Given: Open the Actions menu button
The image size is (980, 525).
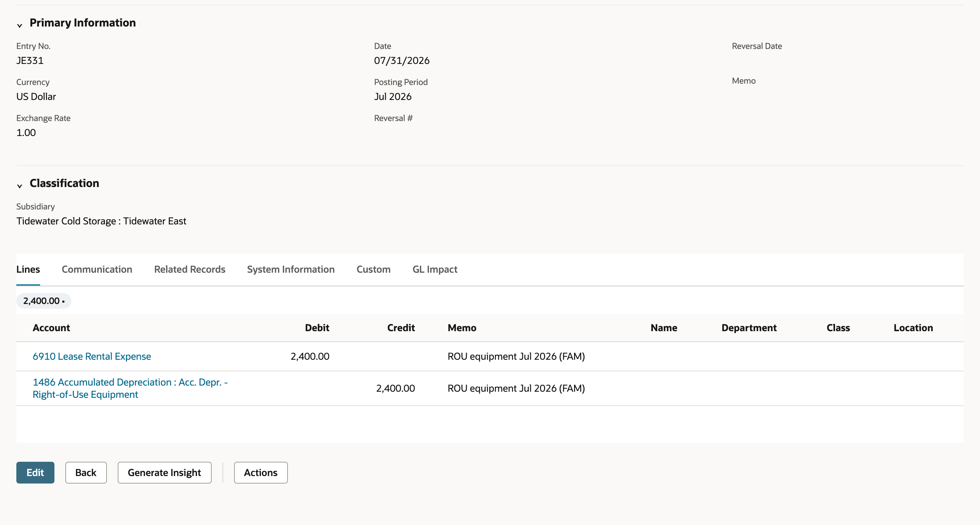Looking at the screenshot, I should point(261,473).
